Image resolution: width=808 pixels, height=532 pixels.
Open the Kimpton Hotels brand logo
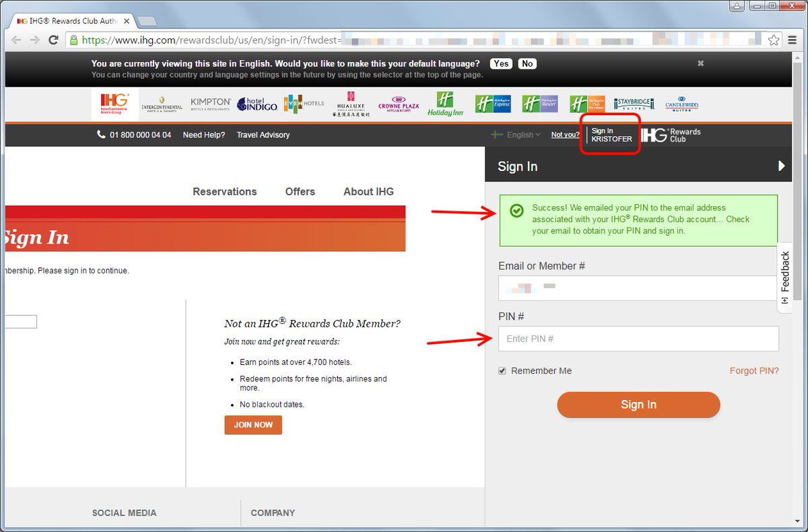pos(211,104)
